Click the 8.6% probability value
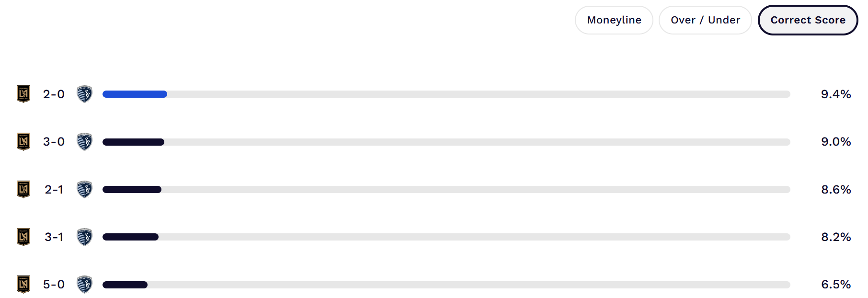868x298 pixels. [836, 190]
